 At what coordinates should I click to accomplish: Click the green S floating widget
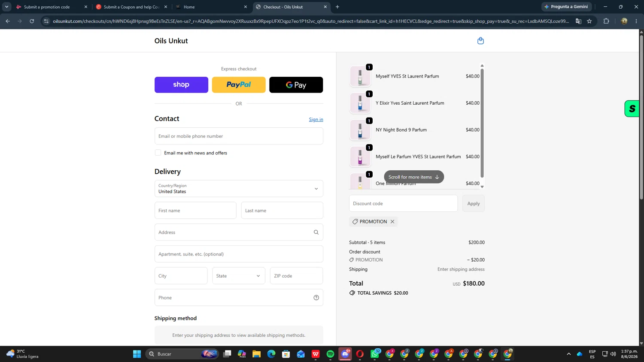pyautogui.click(x=632, y=109)
